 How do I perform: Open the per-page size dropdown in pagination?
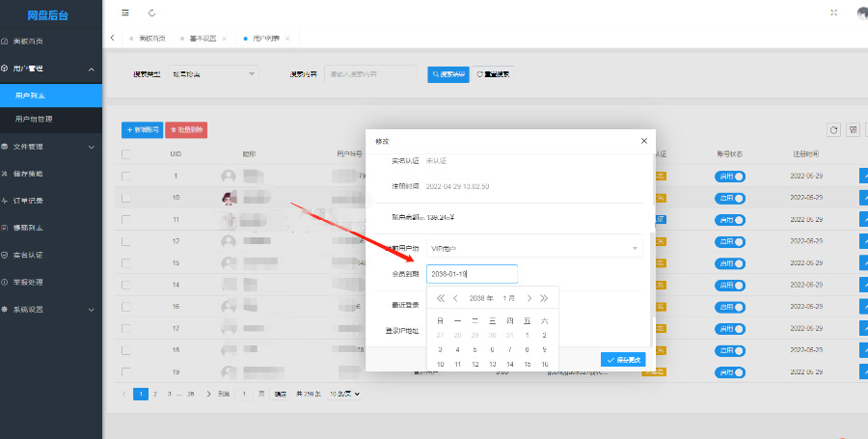pos(344,395)
